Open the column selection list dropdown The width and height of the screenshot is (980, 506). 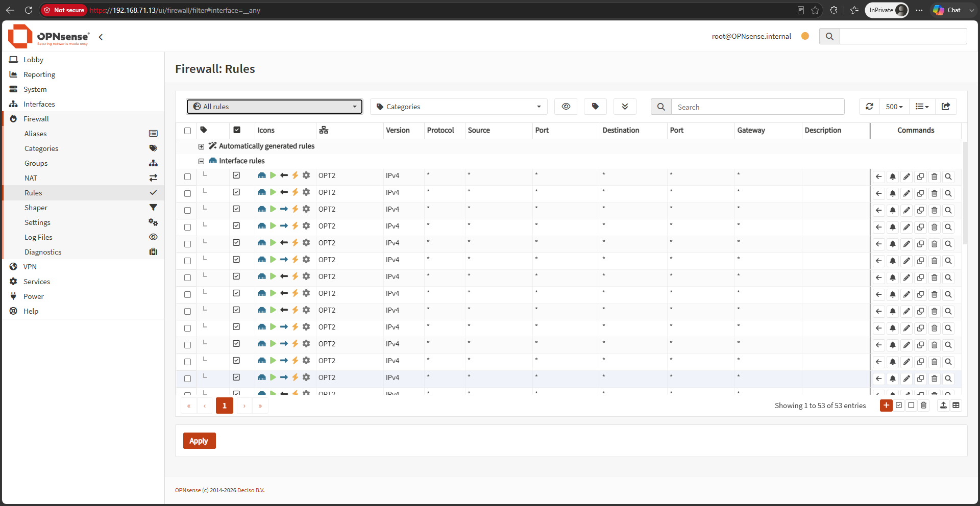point(922,107)
